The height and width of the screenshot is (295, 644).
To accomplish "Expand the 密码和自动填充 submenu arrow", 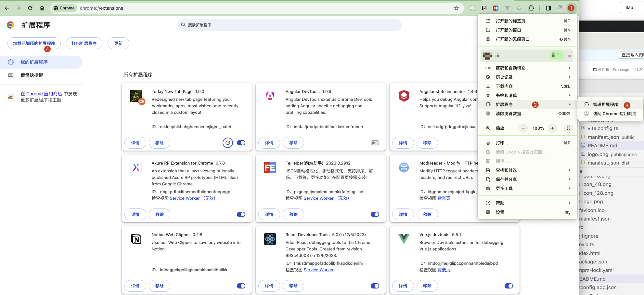I will point(570,68).
